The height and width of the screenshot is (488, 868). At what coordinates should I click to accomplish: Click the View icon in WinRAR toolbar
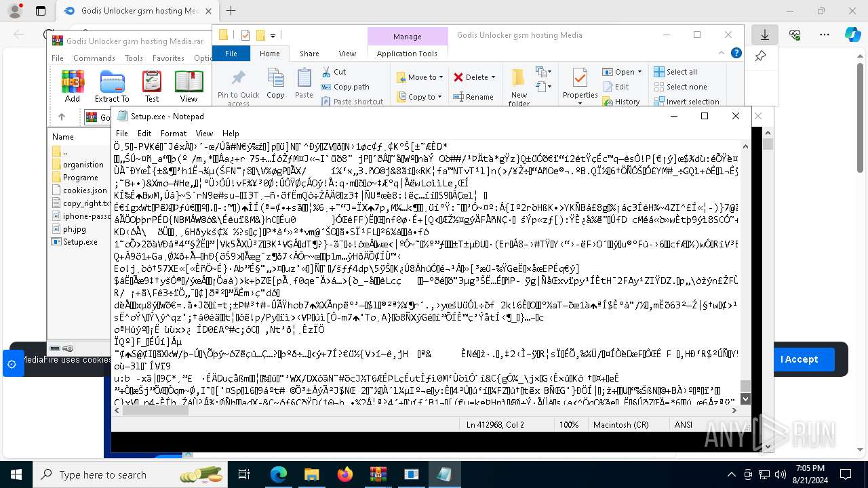189,86
